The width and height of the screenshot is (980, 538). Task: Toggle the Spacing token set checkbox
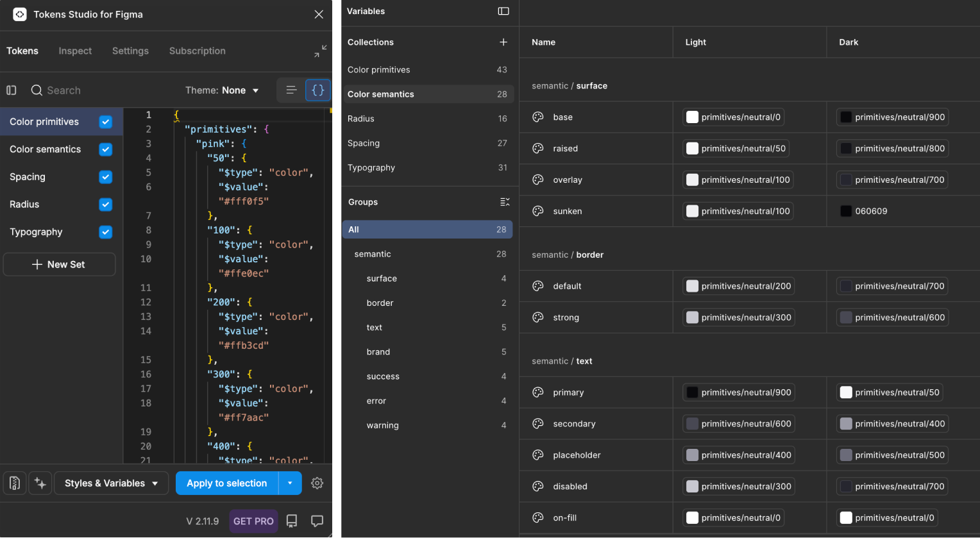point(106,177)
